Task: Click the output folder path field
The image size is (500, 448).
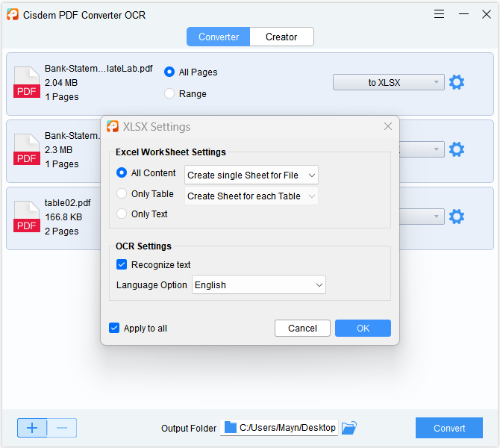Action: click(279, 428)
